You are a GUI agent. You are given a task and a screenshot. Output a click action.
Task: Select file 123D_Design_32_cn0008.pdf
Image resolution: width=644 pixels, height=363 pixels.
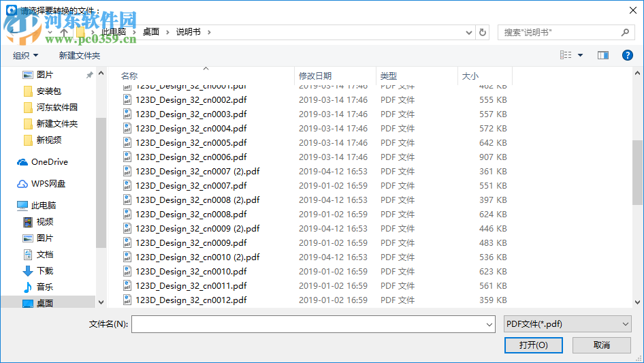pyautogui.click(x=191, y=215)
